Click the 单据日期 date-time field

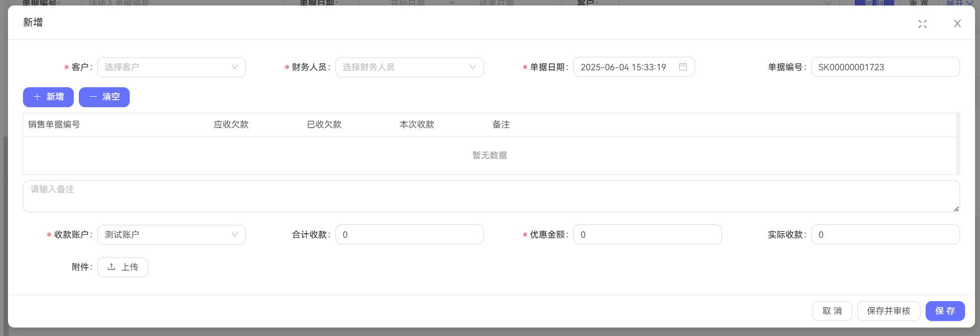[x=634, y=67]
